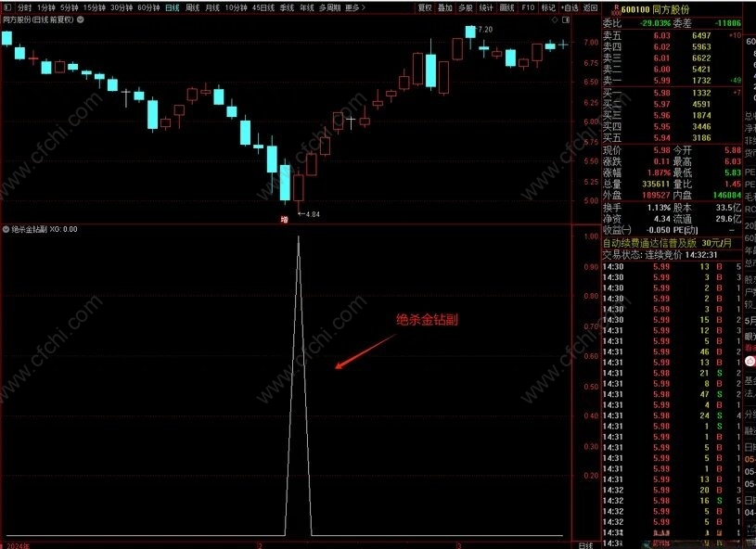
Task: Select the 10分钟 period tab
Action: [236, 7]
